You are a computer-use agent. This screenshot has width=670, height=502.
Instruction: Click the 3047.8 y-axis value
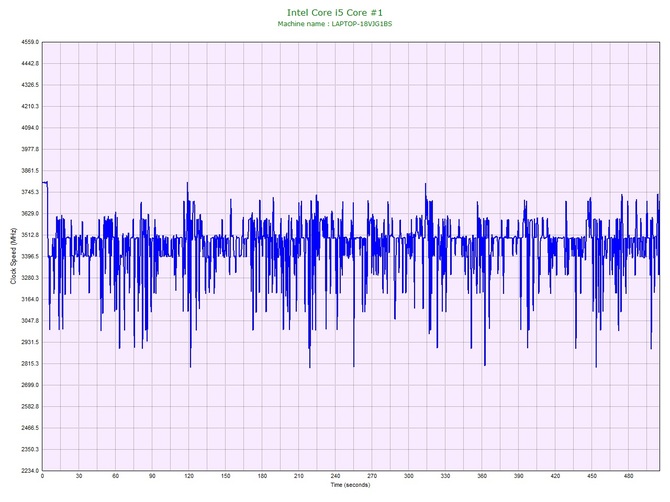(x=30, y=321)
